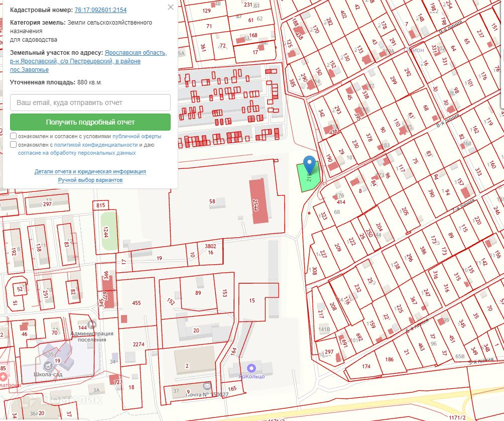Click the Администрация поселения map icon
The width and height of the screenshot is (504, 421).
click(92, 324)
